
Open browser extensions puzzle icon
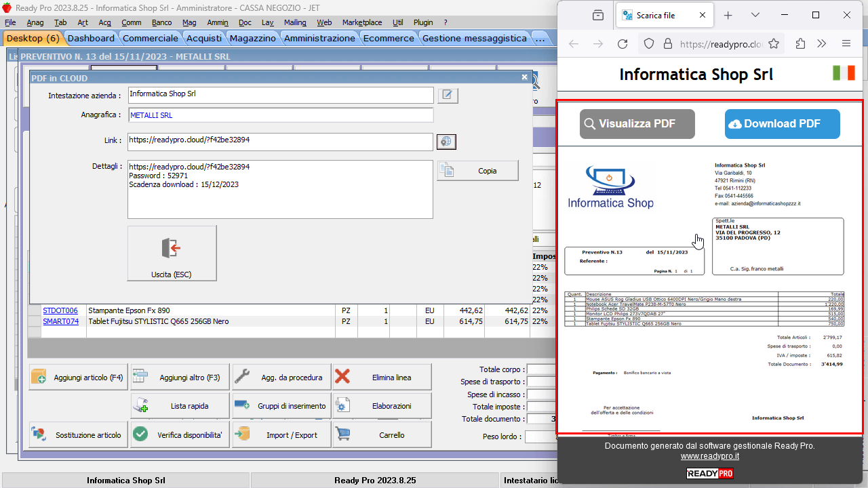tap(800, 44)
